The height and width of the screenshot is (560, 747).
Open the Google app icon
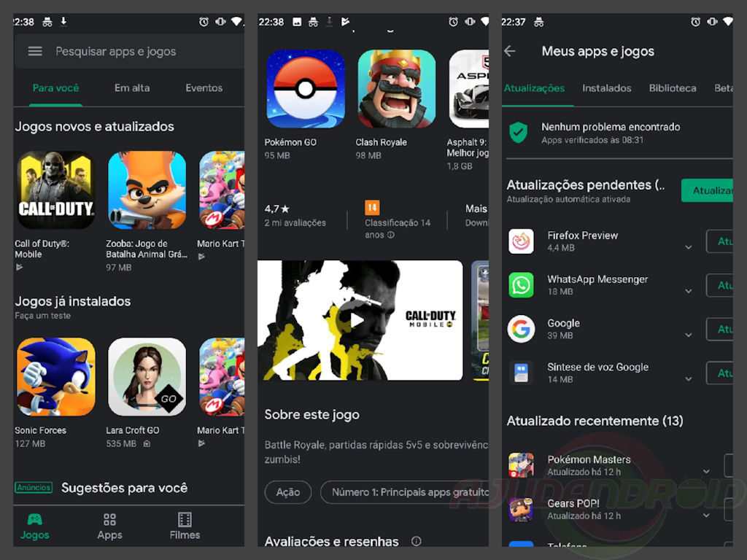(x=521, y=329)
